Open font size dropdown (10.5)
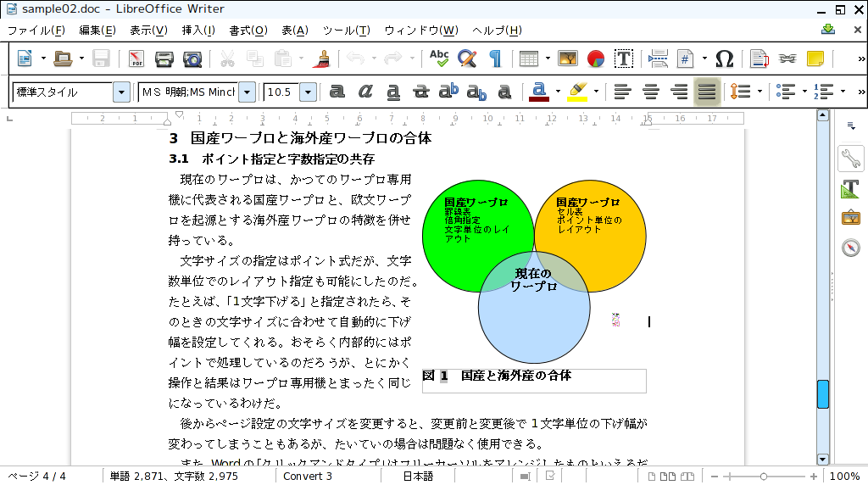Screen dimensions: 868x485 tap(308, 92)
